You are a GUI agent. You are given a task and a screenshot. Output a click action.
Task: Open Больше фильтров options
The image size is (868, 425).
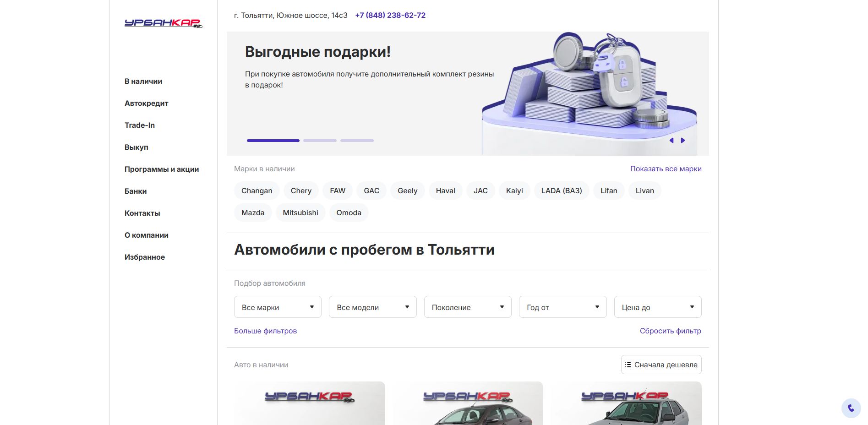coord(266,331)
